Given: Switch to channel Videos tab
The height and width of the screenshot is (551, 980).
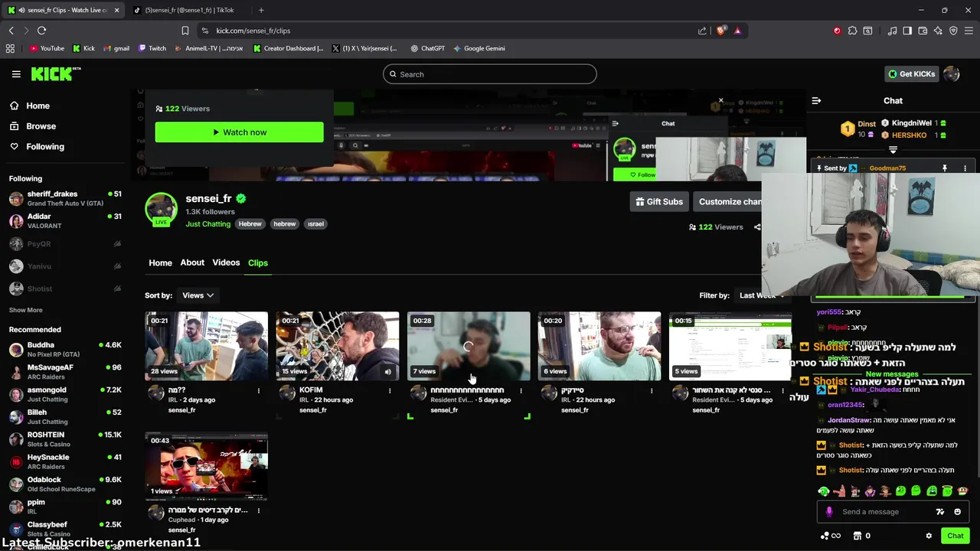Looking at the screenshot, I should click(x=226, y=262).
